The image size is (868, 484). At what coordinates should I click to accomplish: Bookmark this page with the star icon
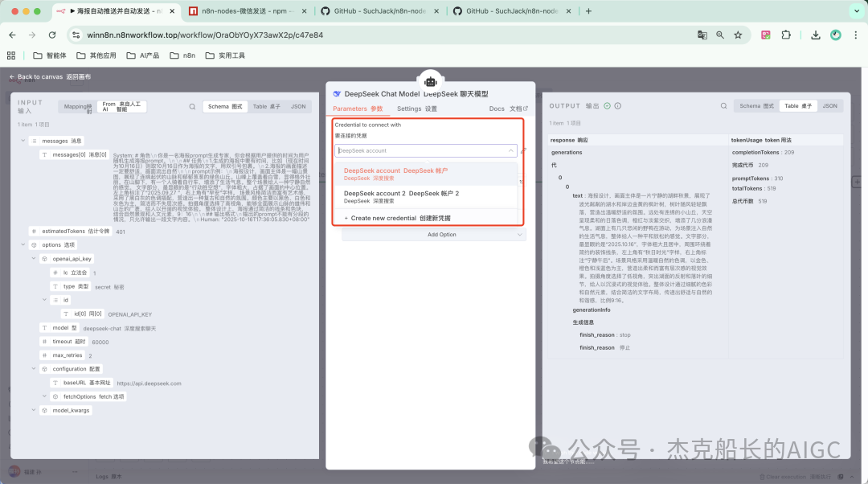click(738, 35)
